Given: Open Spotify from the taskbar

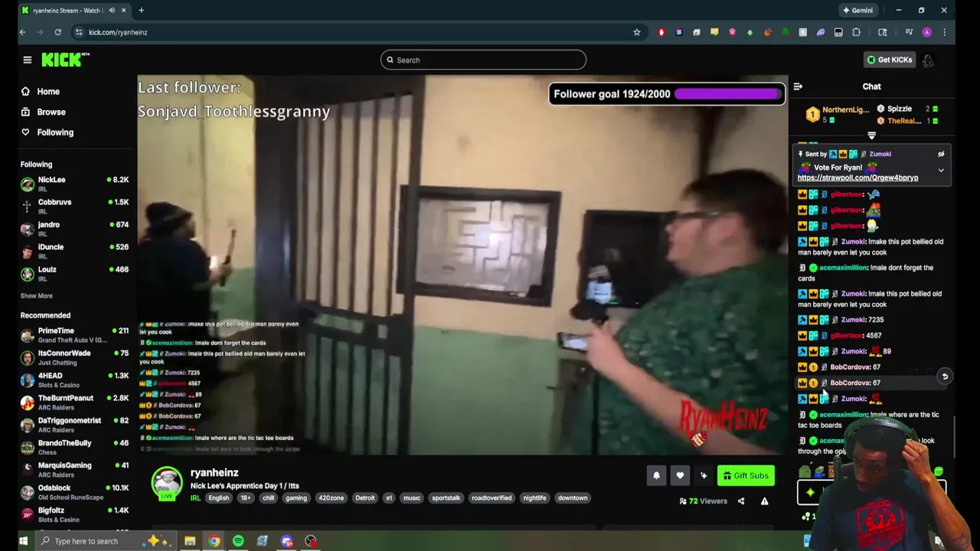Looking at the screenshot, I should 238,541.
